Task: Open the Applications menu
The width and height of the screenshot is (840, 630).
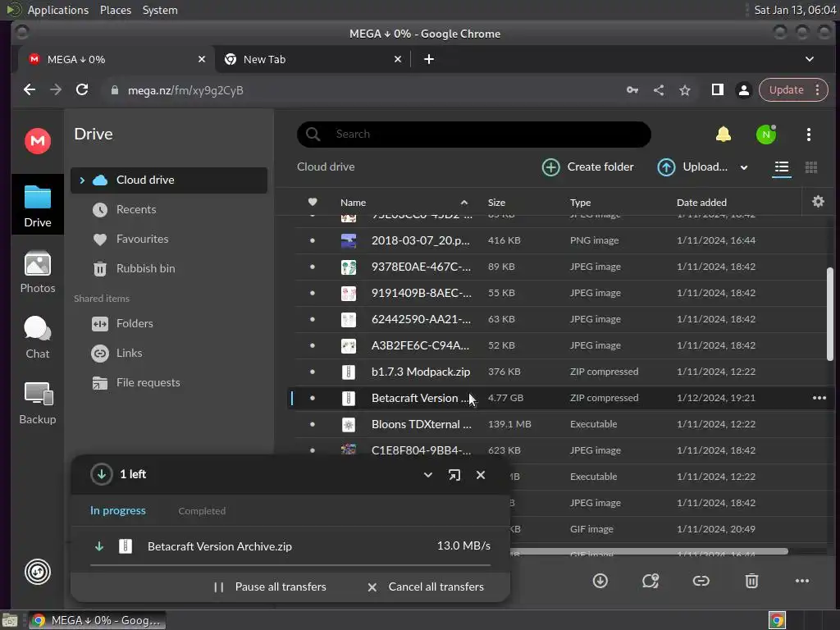Action: (x=58, y=10)
